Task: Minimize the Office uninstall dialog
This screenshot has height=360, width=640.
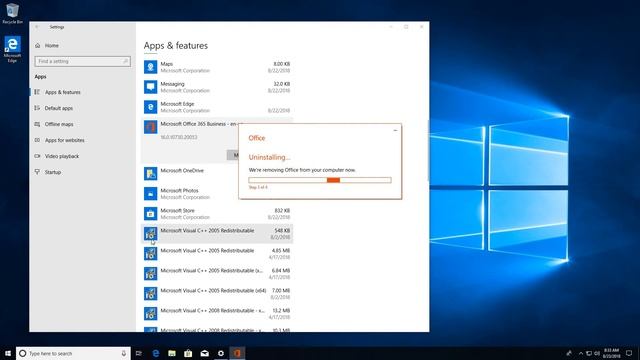Action: (x=395, y=130)
